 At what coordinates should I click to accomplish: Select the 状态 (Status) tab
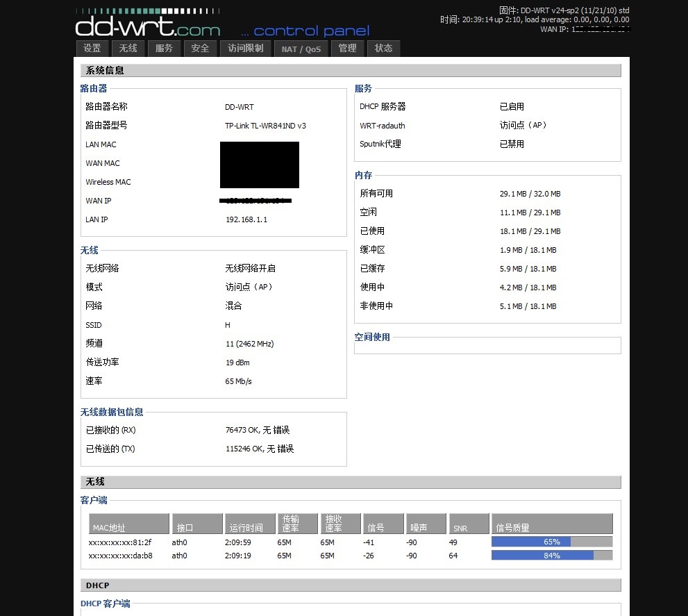[x=383, y=48]
